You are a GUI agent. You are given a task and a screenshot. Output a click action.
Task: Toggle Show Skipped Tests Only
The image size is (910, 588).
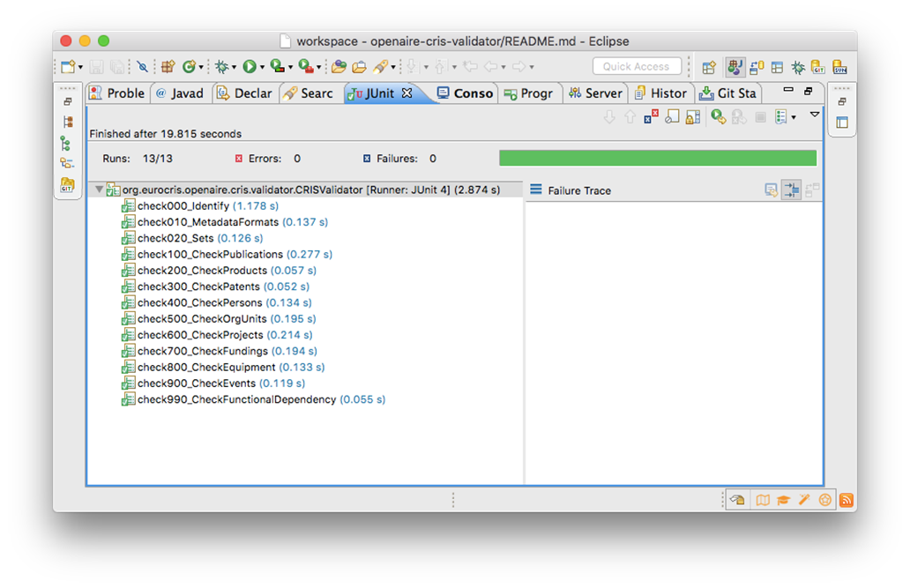click(671, 116)
